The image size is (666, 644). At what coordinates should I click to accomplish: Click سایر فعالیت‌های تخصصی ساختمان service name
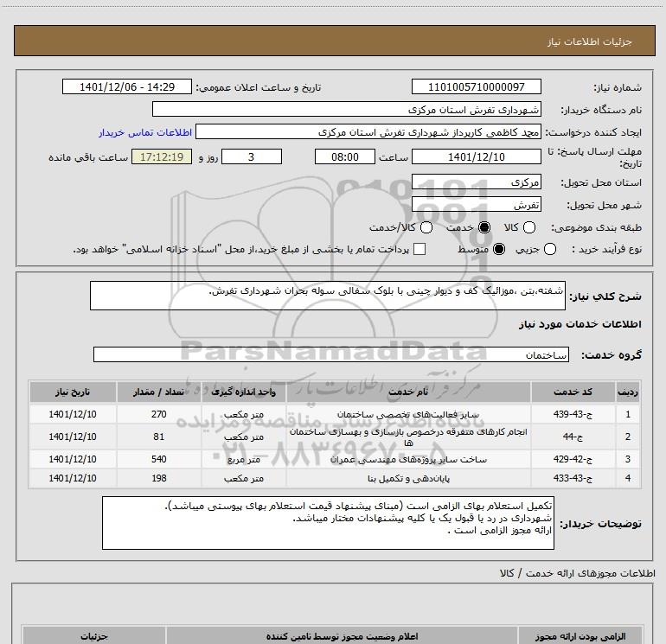tap(408, 414)
